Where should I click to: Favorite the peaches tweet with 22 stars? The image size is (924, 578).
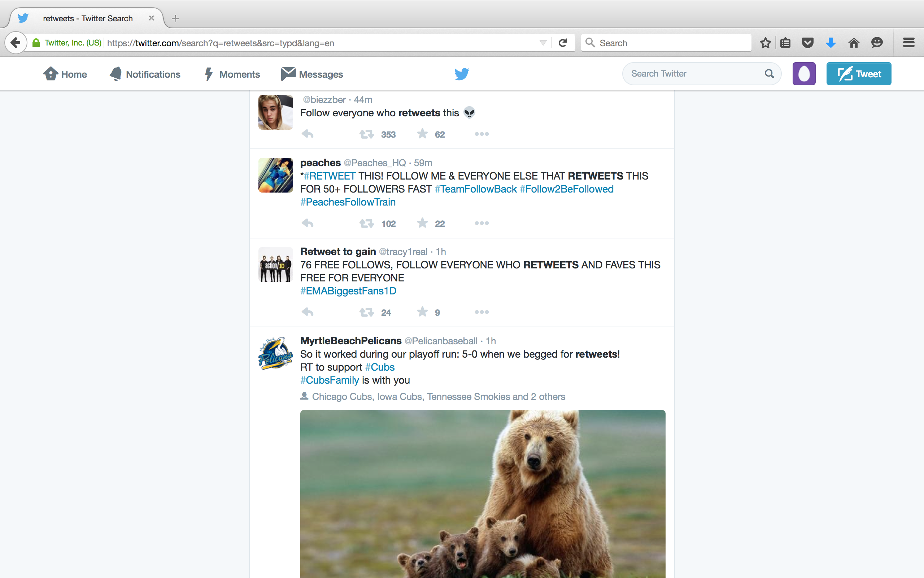pos(422,223)
